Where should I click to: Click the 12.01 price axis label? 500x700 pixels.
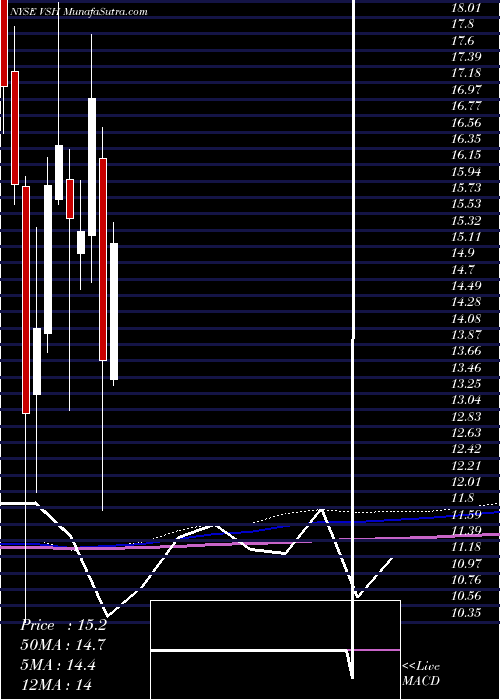click(465, 481)
